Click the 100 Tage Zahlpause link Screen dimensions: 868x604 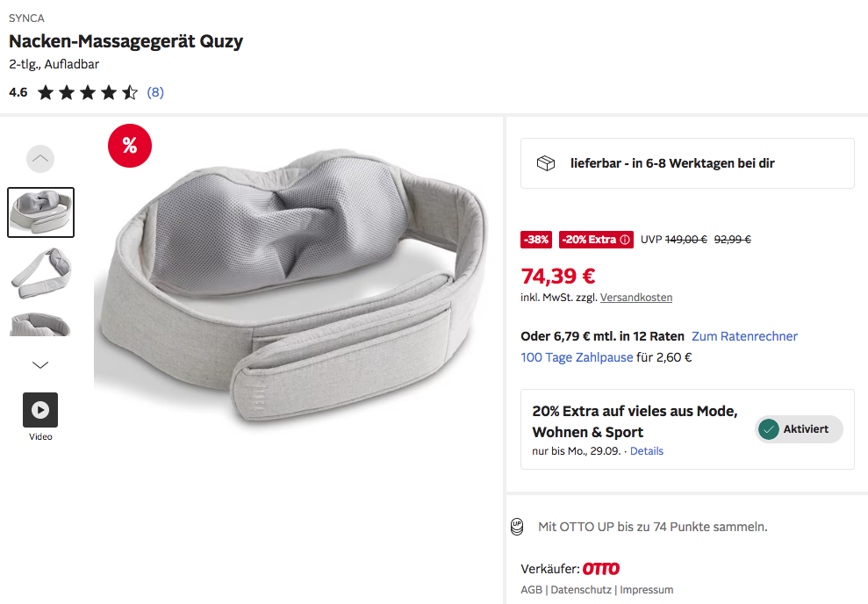577,357
